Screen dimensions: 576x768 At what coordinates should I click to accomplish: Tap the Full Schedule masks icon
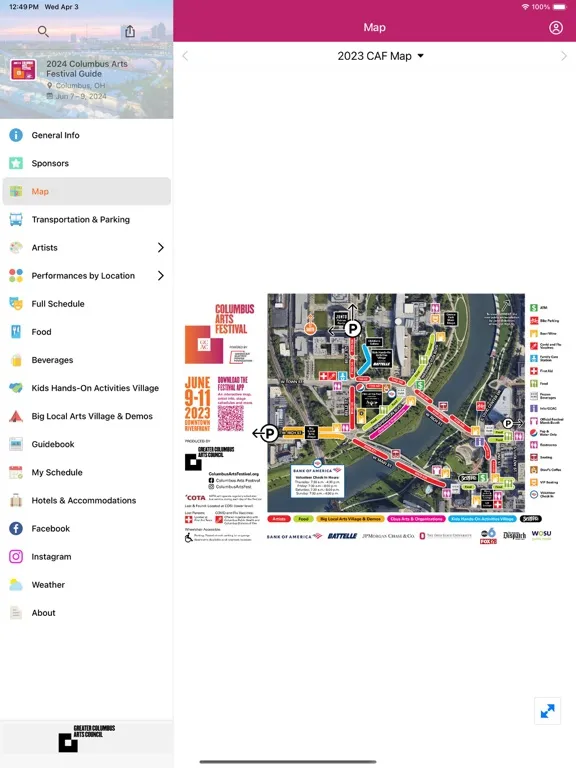coord(16,304)
